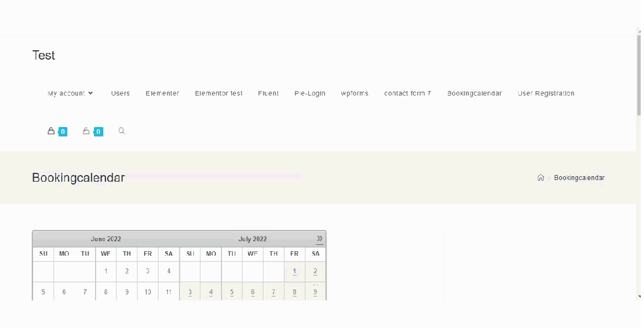The height and width of the screenshot is (328, 644).
Task: Click the search magnifier icon
Action: (x=122, y=131)
